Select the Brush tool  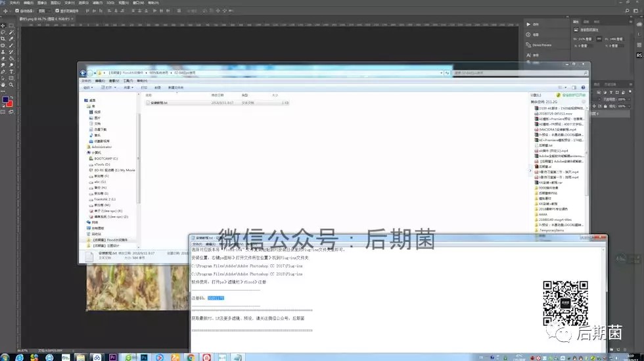[11, 45]
